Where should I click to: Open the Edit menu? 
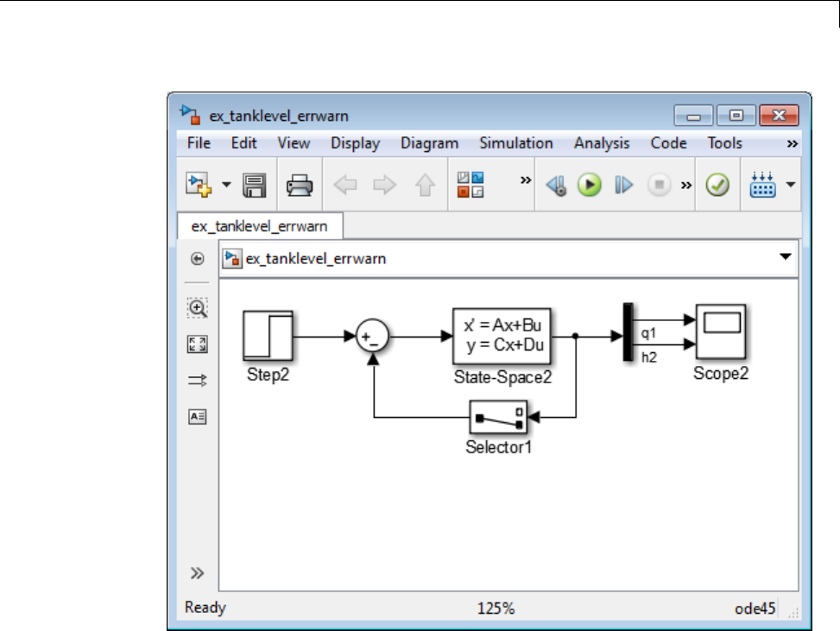pos(243,143)
